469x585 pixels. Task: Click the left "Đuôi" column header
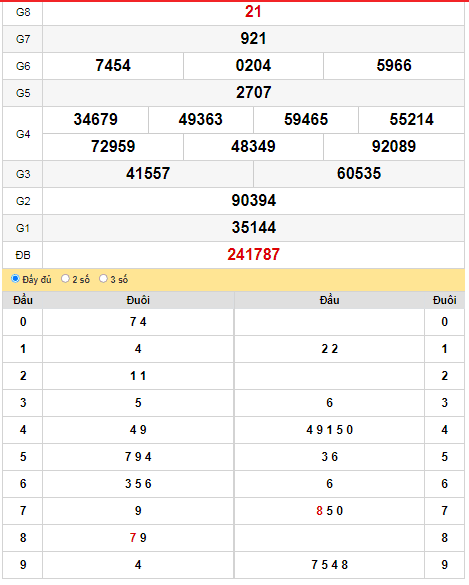click(138, 300)
